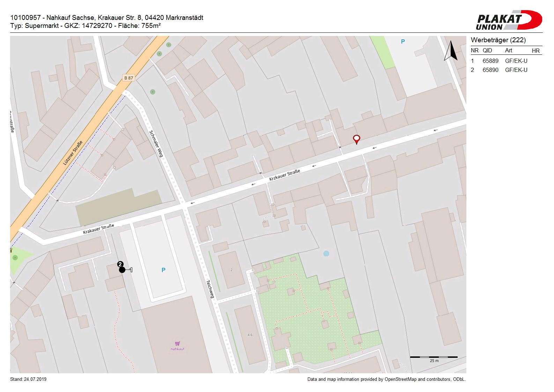
Task: Click the Art column header
Action: pos(509,51)
